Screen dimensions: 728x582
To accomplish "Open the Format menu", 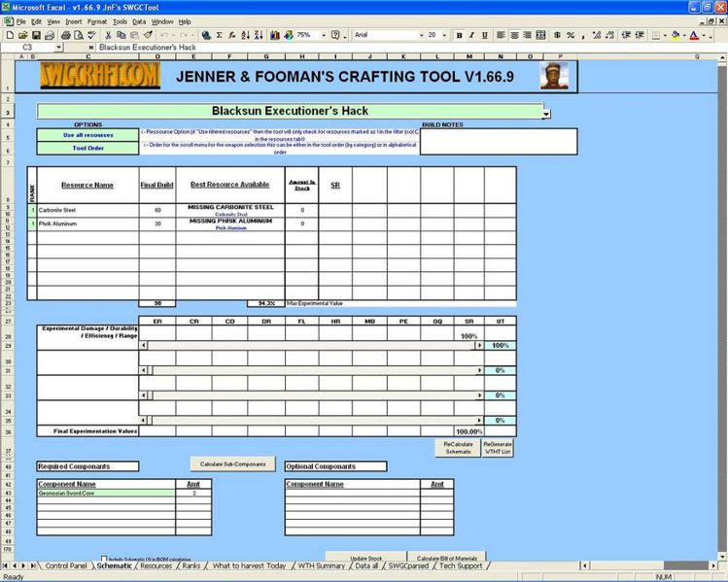I will 97,20.
